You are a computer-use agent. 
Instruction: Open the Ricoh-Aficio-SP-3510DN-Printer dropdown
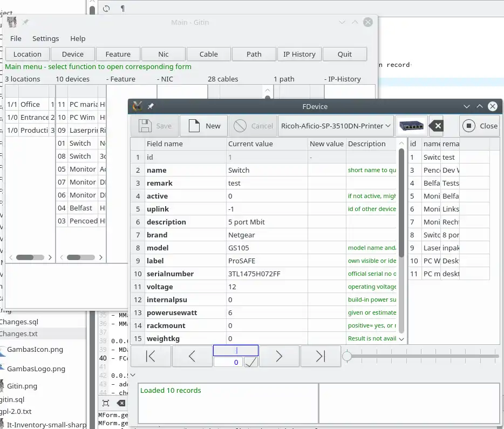pos(336,126)
